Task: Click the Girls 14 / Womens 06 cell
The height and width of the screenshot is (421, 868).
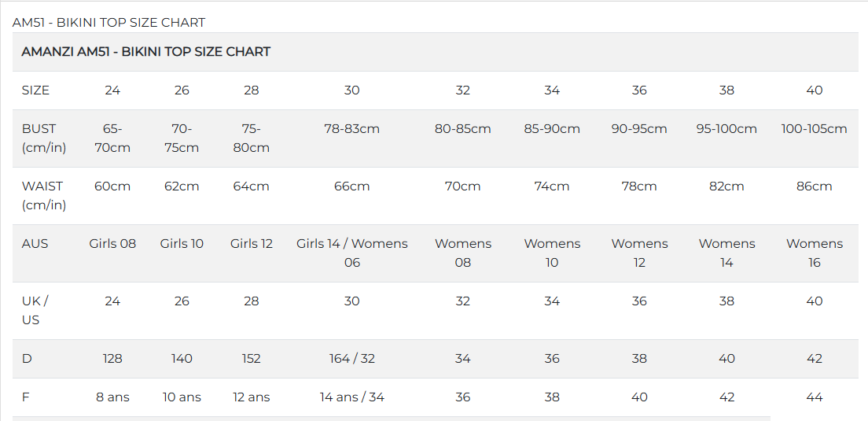Action: click(x=351, y=253)
